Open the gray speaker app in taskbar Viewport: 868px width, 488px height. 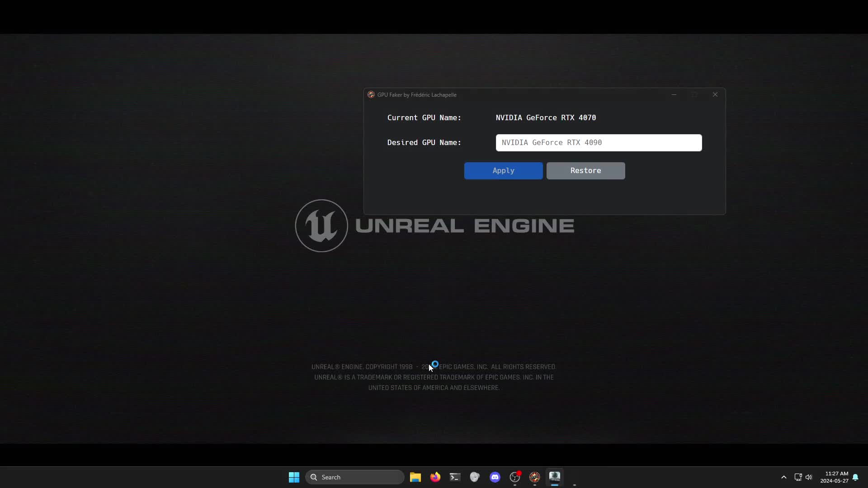(x=475, y=477)
